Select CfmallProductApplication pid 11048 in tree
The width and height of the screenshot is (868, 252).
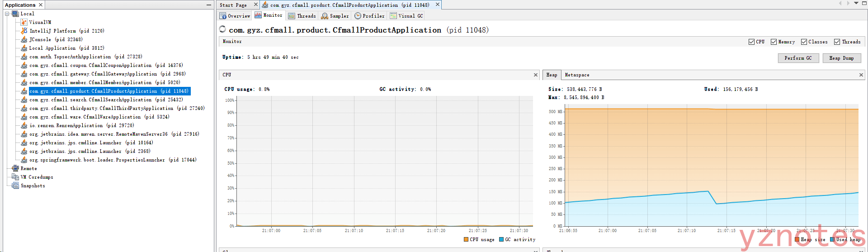pyautogui.click(x=109, y=91)
